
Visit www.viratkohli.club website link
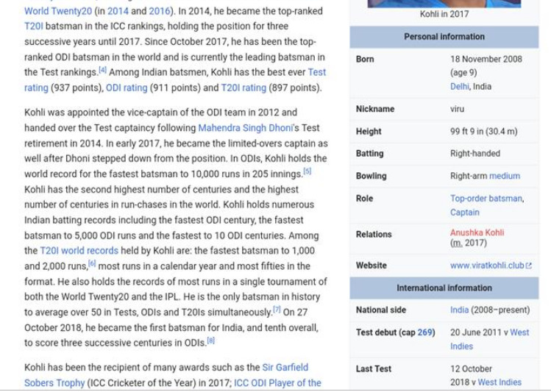(487, 266)
